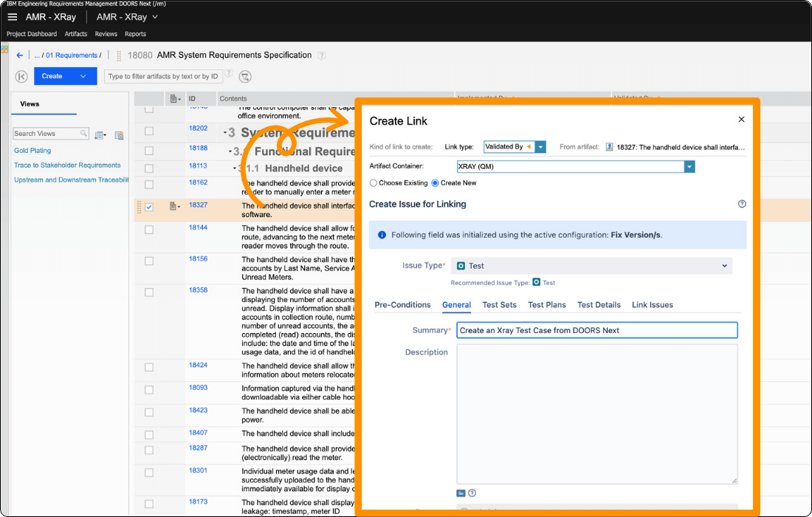This screenshot has width=812, height=517.
Task: Tick the checkbox for row 18113
Action: point(149,168)
